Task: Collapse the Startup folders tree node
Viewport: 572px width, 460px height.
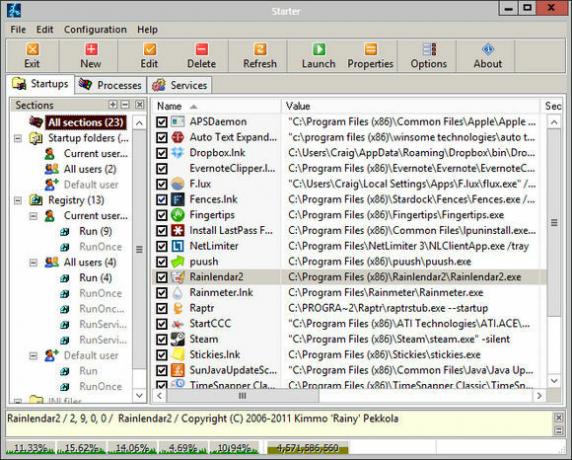Action: (18, 138)
